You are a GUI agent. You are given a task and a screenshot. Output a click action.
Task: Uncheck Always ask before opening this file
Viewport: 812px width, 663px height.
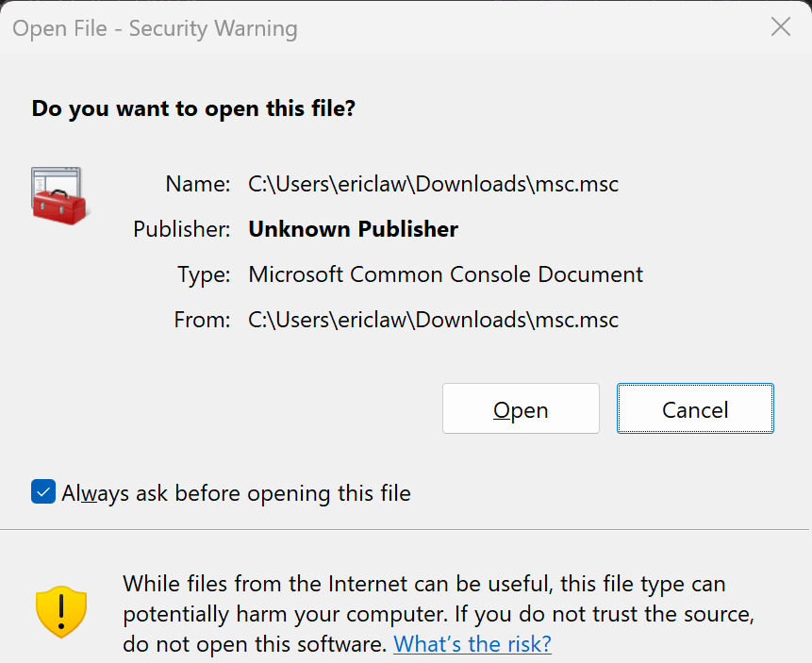pyautogui.click(x=43, y=491)
